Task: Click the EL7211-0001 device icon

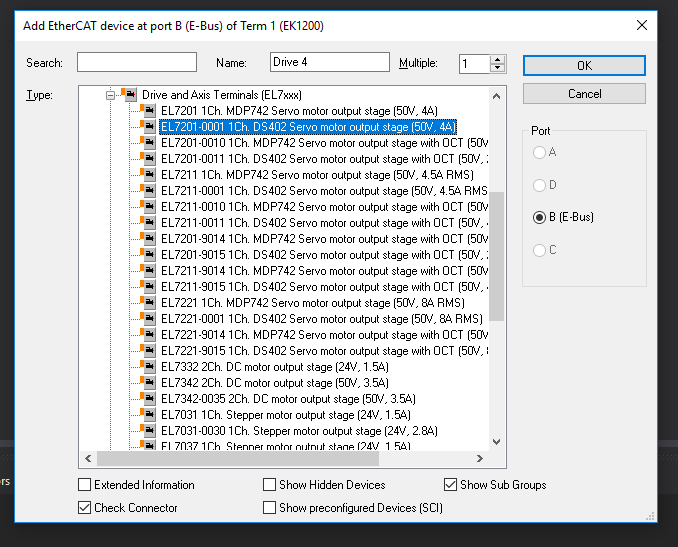Action: pyautogui.click(x=148, y=191)
